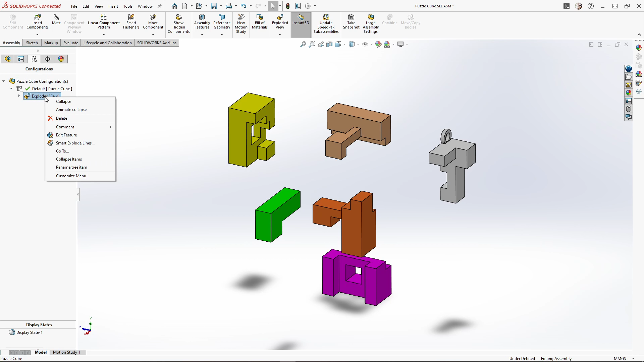
Task: Switch to the Evaluate tab
Action: 70,43
